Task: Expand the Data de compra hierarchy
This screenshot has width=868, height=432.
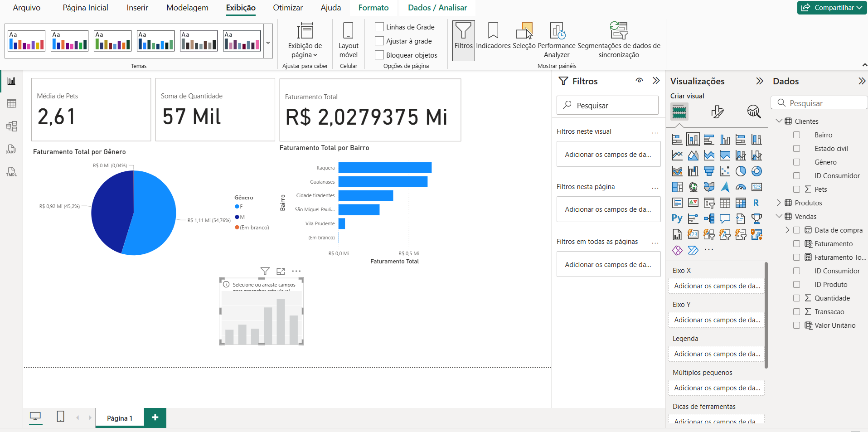Action: pyautogui.click(x=787, y=230)
